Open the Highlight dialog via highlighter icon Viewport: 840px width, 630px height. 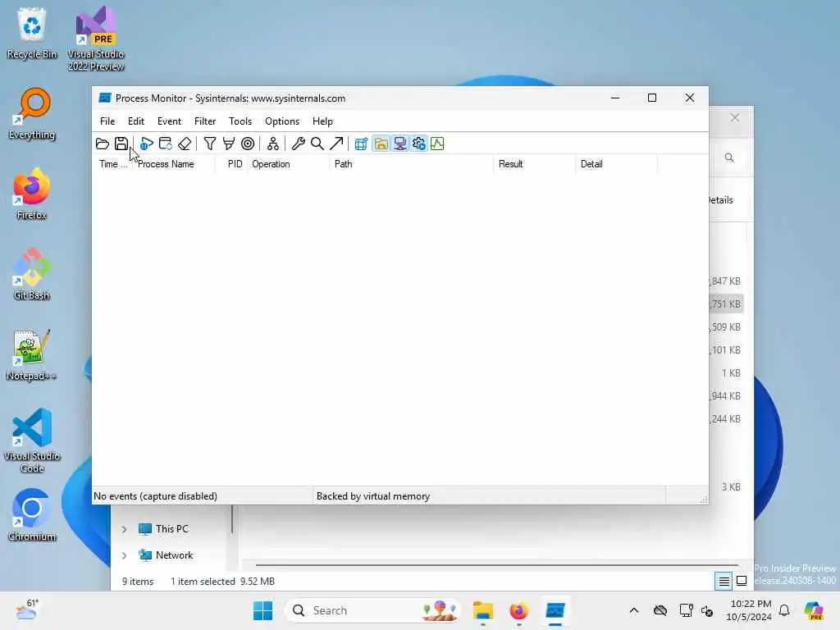[229, 144]
